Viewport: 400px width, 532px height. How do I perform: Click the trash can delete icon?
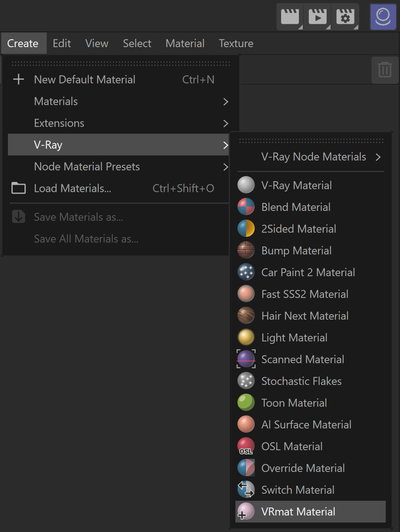click(x=385, y=70)
